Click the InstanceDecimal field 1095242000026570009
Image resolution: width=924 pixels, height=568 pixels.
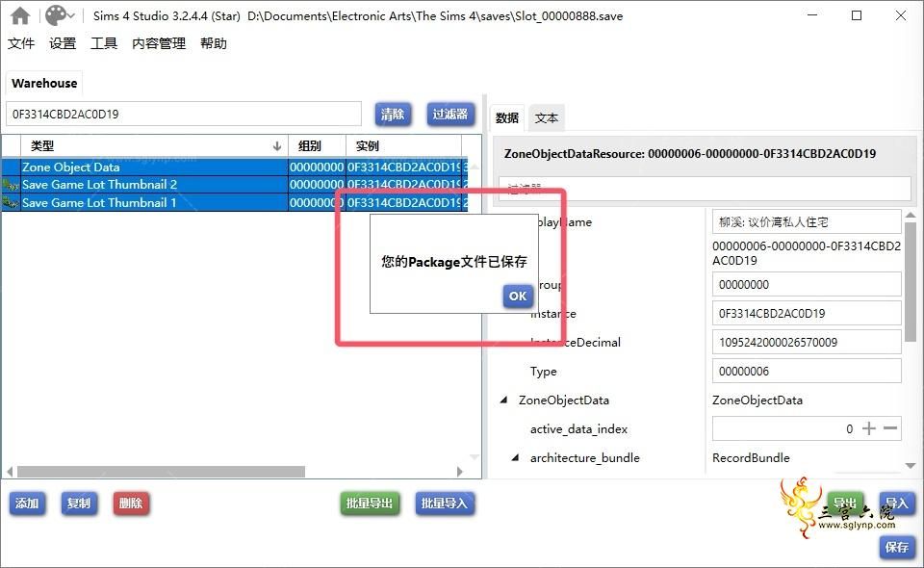coord(807,342)
